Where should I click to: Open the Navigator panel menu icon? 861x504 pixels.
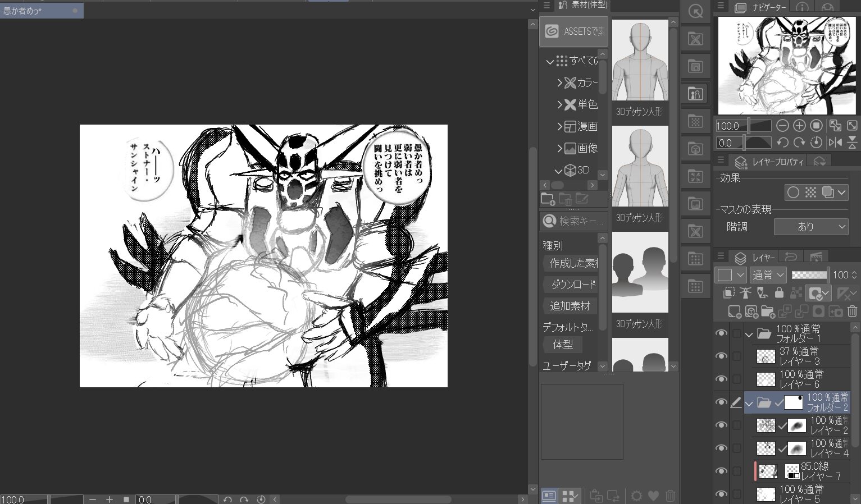click(721, 7)
